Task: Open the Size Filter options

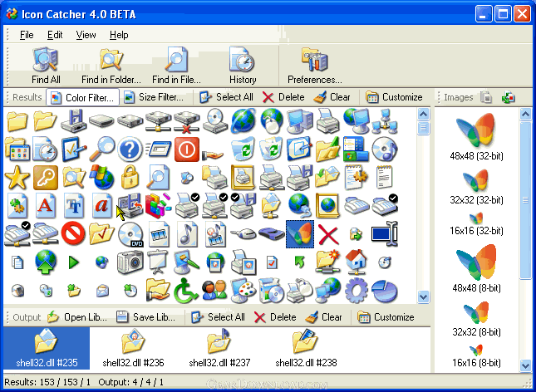Action: (x=154, y=97)
